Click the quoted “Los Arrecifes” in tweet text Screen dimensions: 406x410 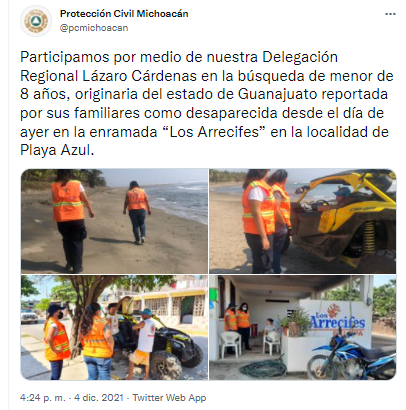[x=213, y=132]
